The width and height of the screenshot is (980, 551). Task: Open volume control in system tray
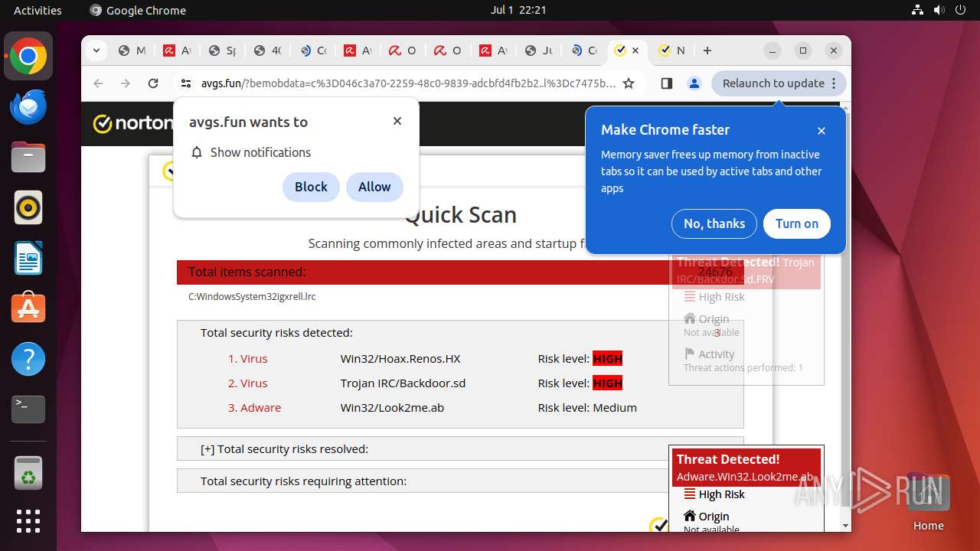pos(939,10)
